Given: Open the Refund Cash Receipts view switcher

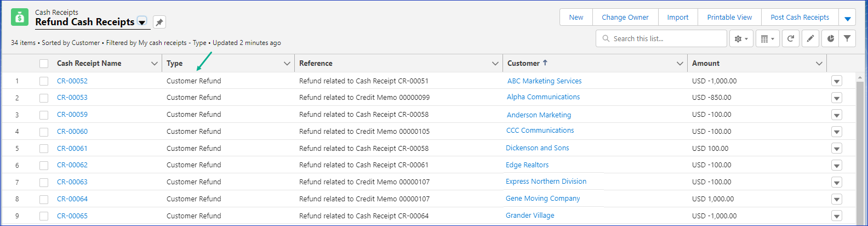Looking at the screenshot, I should pos(142,22).
